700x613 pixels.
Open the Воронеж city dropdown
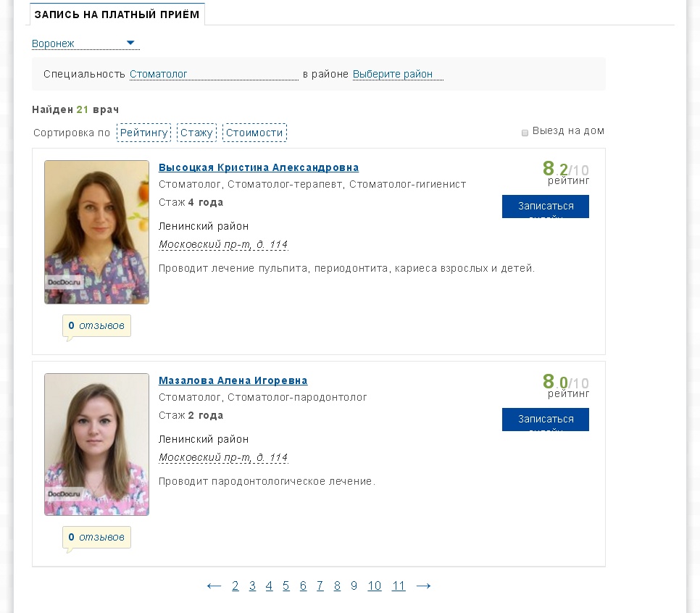coord(86,43)
